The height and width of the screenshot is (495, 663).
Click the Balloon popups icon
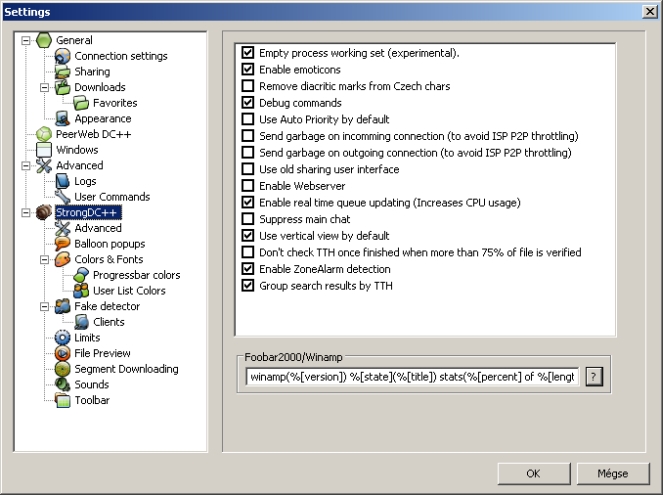63,244
